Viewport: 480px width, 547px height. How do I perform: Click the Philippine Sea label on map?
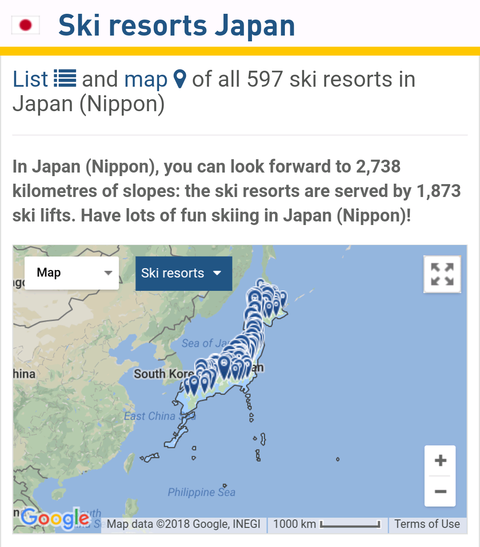point(201,492)
